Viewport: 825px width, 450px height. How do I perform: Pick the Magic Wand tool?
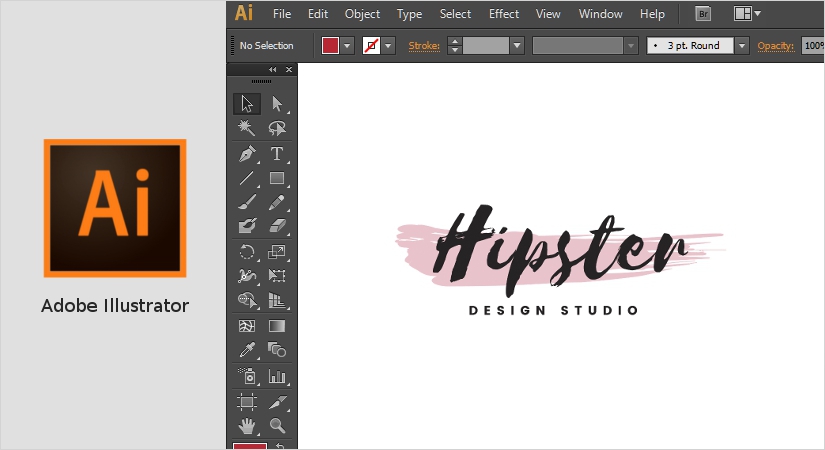point(247,128)
